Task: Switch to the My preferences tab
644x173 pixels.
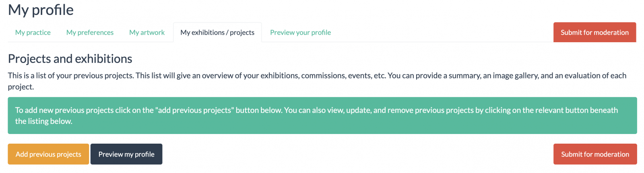Action: [90, 33]
